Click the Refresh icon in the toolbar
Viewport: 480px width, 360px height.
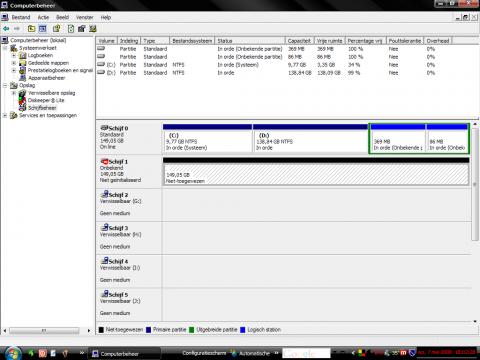tap(71, 29)
